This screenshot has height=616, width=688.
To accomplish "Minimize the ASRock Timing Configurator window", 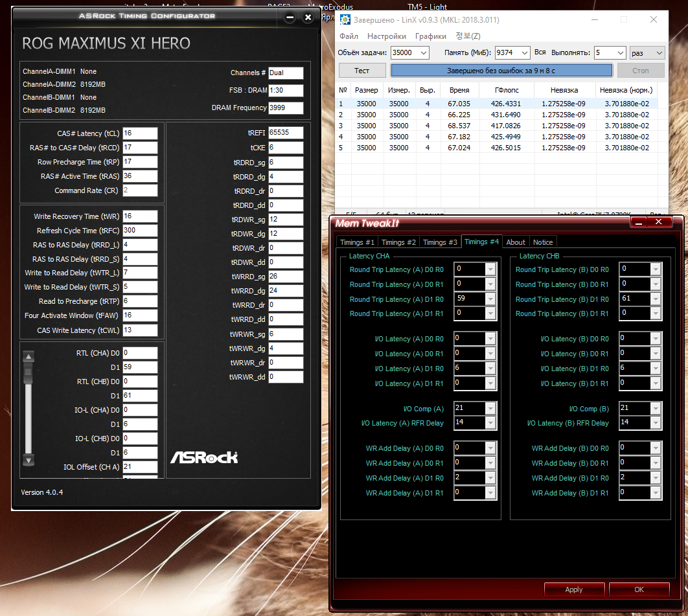I will [x=290, y=17].
